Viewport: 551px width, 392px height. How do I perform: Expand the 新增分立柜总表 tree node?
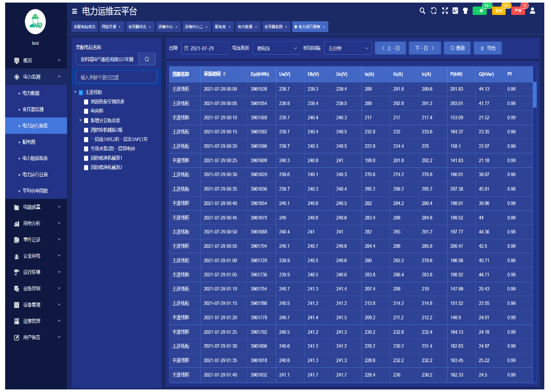pyautogui.click(x=81, y=121)
